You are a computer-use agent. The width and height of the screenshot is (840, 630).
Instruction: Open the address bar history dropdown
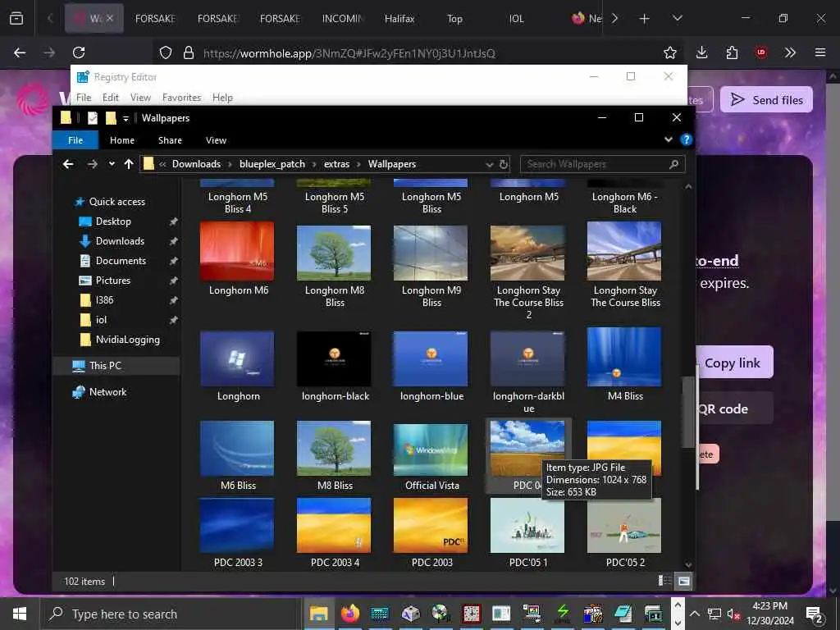(489, 164)
